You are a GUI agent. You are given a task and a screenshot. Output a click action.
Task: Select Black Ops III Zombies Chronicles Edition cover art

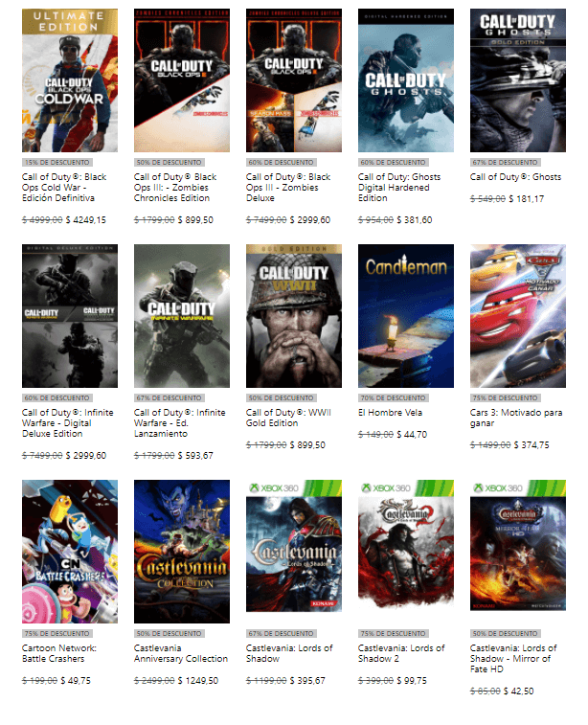tap(182, 80)
